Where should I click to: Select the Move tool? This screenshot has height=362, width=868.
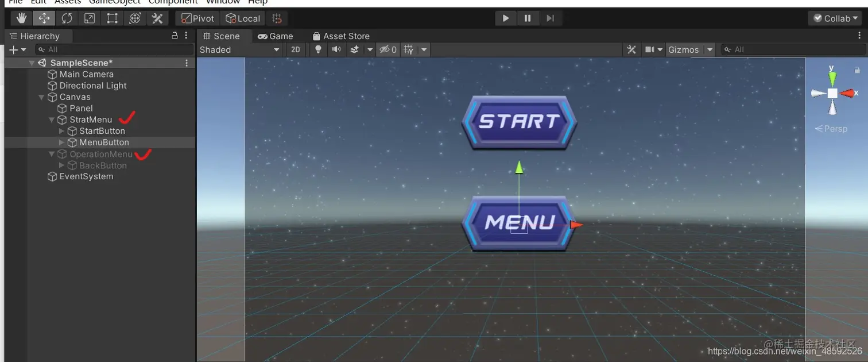pos(44,18)
